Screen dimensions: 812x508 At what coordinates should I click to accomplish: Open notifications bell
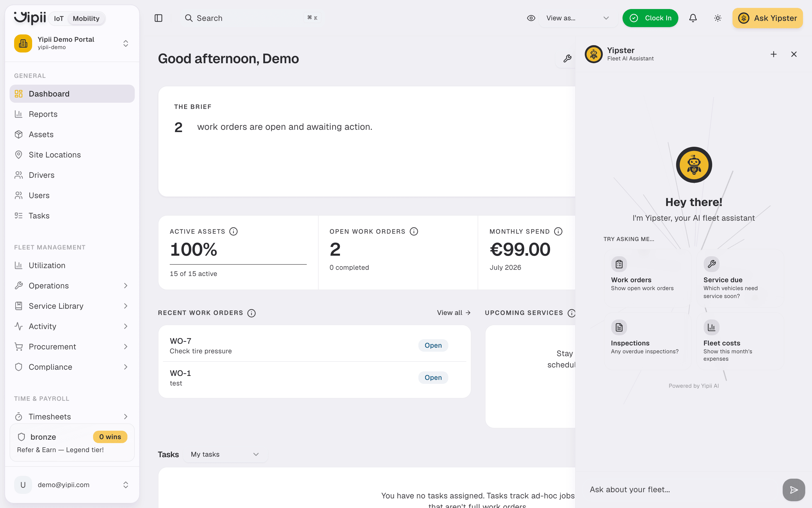point(693,18)
